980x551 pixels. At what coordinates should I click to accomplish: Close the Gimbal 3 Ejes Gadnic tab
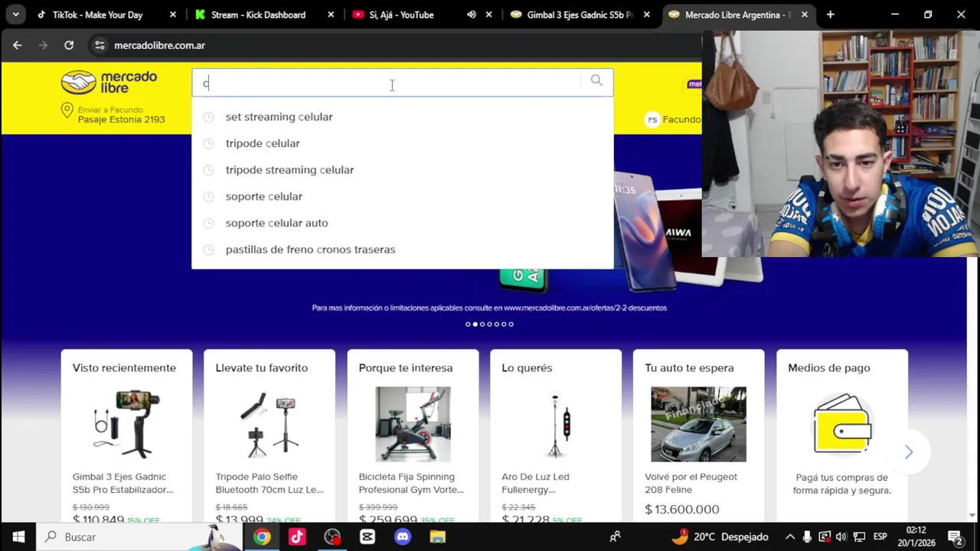pyautogui.click(x=647, y=15)
